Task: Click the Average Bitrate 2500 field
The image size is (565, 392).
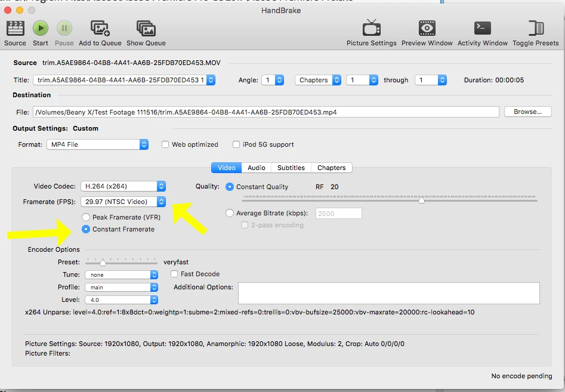Action: [339, 213]
